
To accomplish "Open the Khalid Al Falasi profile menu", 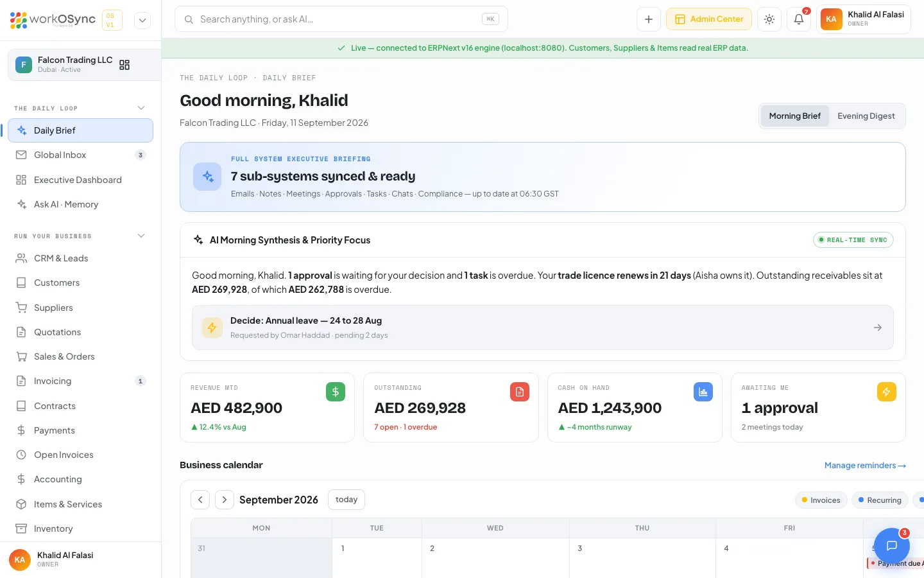I will click(x=864, y=19).
